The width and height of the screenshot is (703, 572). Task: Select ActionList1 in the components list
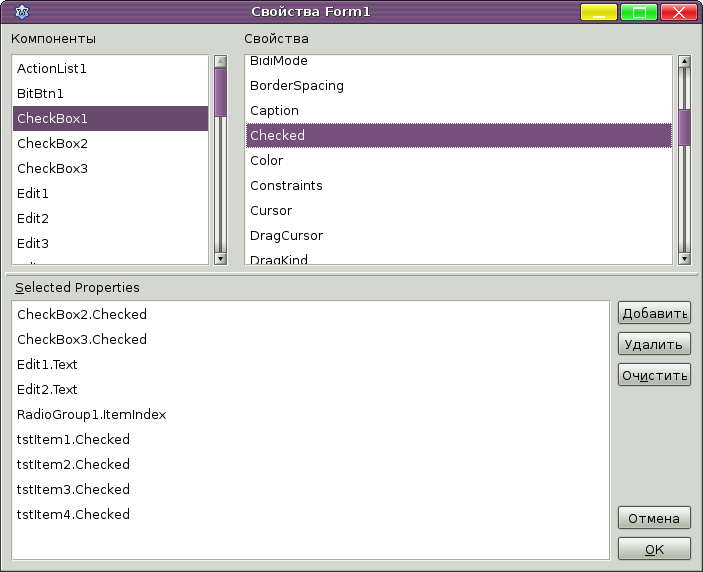coord(52,69)
